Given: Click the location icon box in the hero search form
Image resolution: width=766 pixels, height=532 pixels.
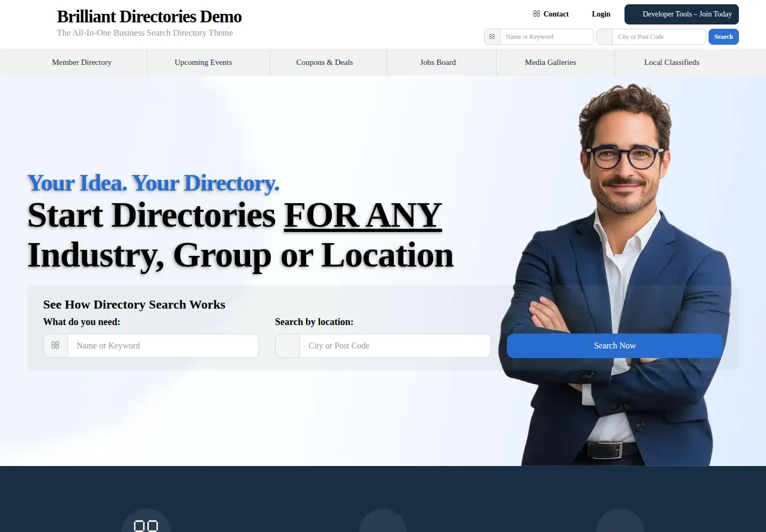Looking at the screenshot, I should [288, 345].
